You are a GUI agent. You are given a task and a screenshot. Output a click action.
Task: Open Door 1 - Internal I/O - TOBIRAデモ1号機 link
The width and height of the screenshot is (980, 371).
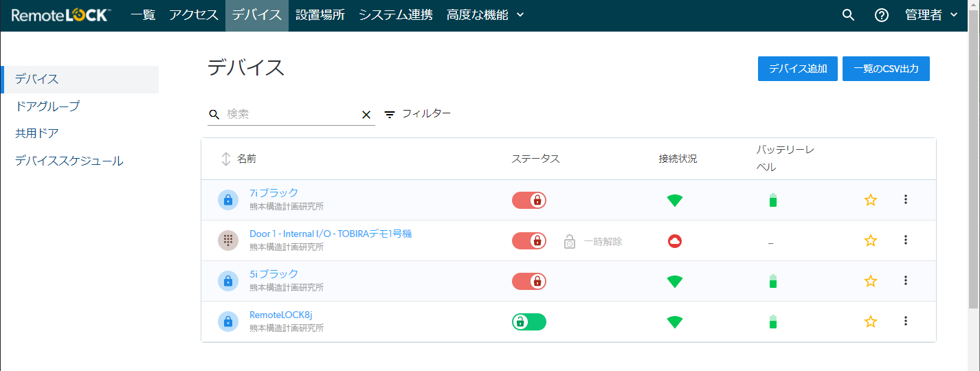tap(331, 234)
